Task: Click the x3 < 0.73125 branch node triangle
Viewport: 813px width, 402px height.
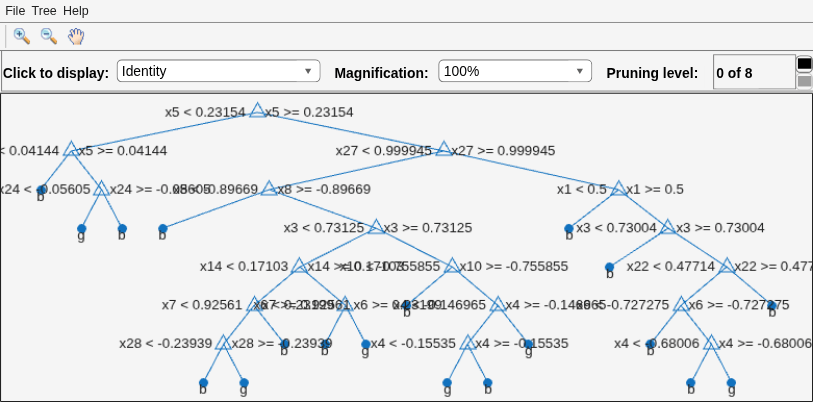Action: (x=376, y=227)
